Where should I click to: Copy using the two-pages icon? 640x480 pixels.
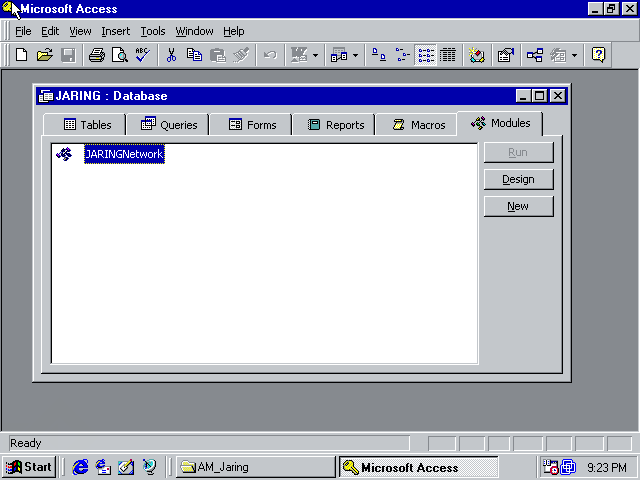[194, 55]
